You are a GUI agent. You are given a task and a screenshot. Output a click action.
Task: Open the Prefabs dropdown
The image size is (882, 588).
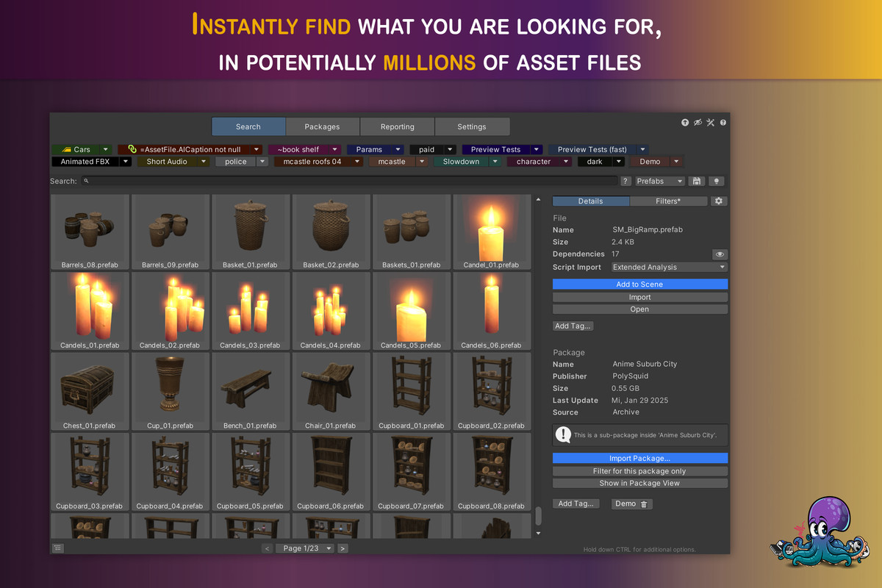click(659, 181)
